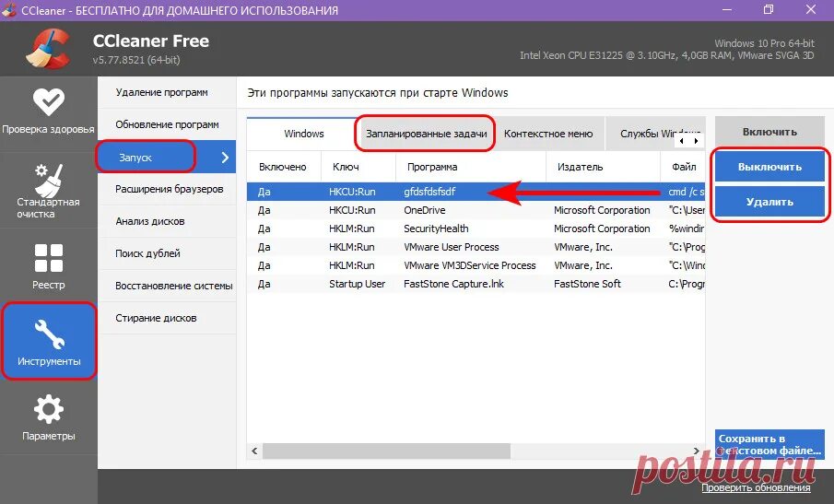Select the 'SecurityHealth' startup entry

point(476,229)
